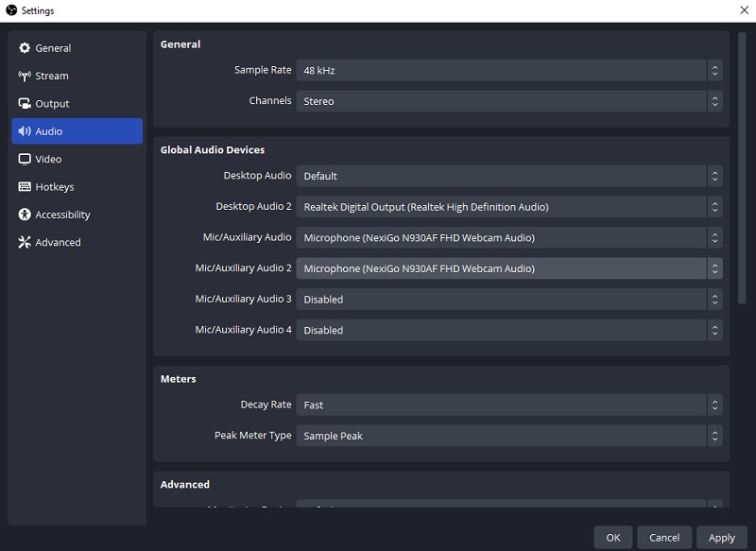The image size is (756, 551).
Task: Open the Decay Rate dropdown set to Fast
Action: pyautogui.click(x=508, y=405)
